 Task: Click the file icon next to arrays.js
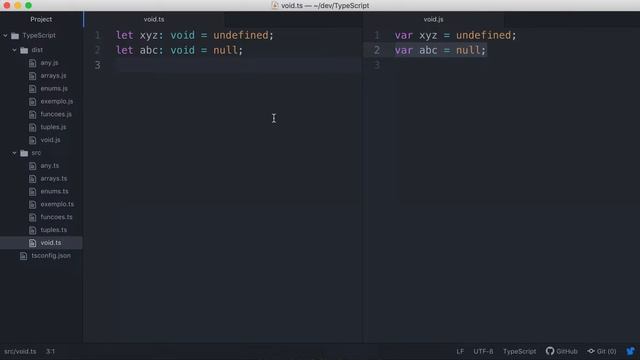click(33, 76)
